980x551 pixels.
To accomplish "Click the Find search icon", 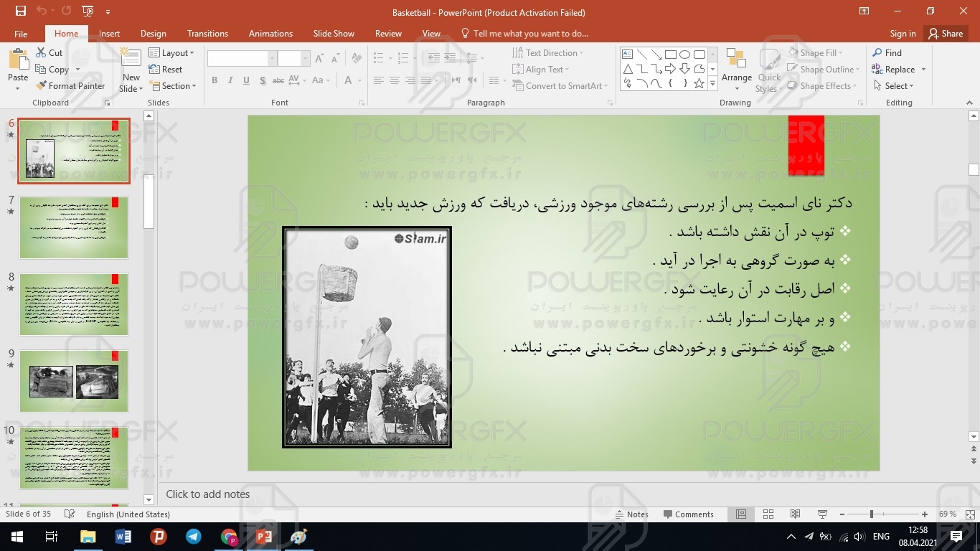I will click(877, 53).
